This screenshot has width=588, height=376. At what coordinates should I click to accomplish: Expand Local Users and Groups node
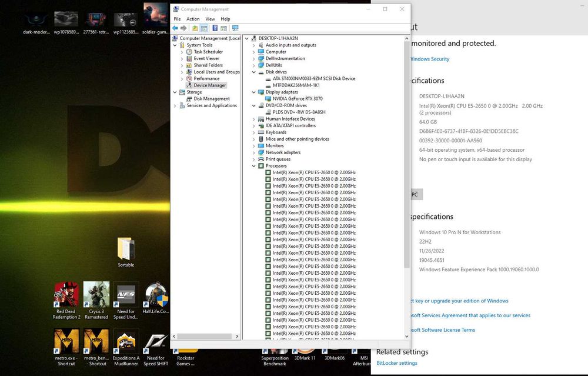point(182,72)
